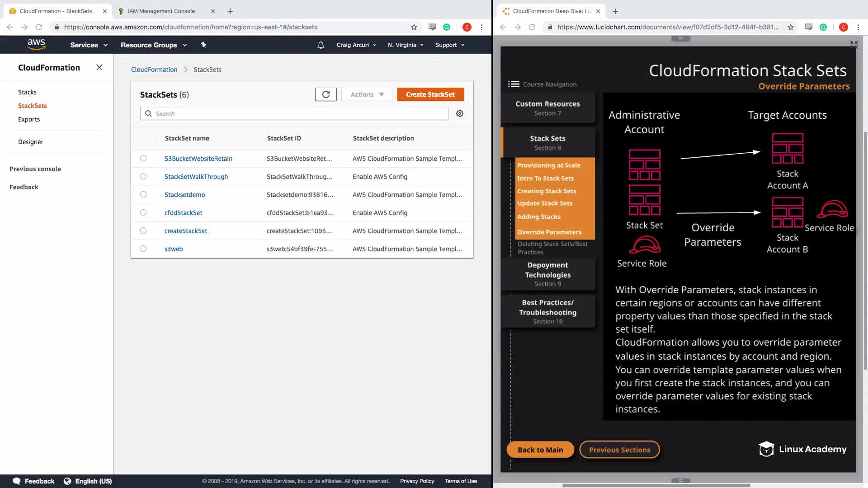This screenshot has width=868, height=488.
Task: Click the StackSets refresh icon button
Action: coord(325,94)
